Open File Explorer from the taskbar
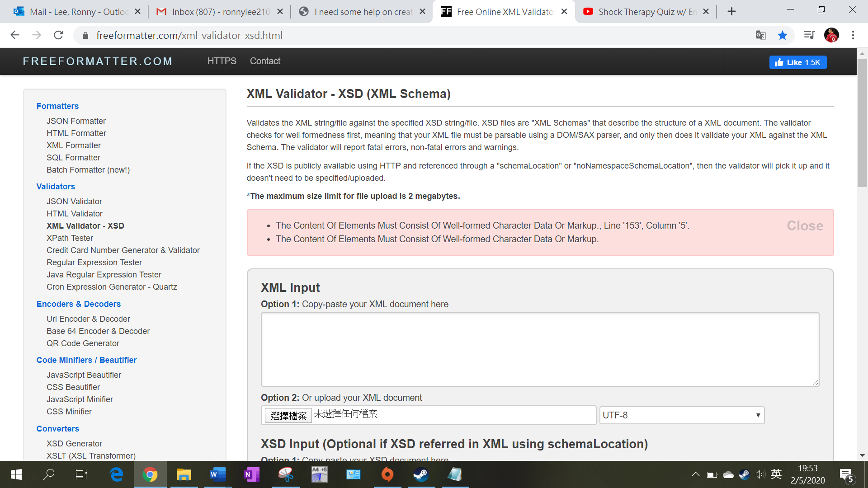The image size is (868, 488). [184, 474]
